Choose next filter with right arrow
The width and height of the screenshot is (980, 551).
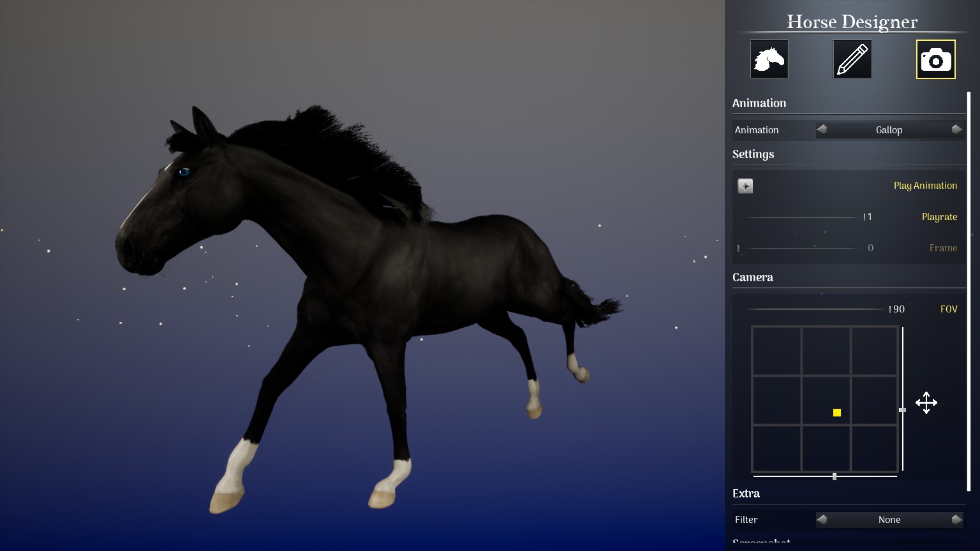point(956,519)
